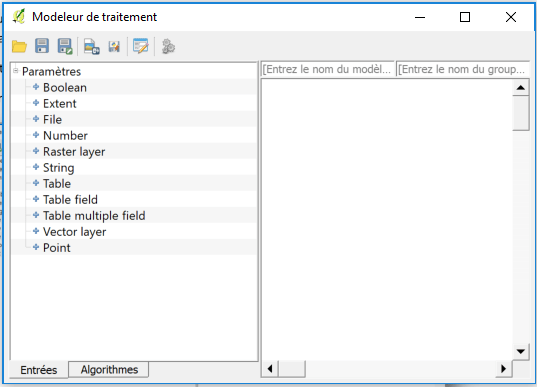
Task: Select the Raster layer parameter
Action: coord(74,152)
